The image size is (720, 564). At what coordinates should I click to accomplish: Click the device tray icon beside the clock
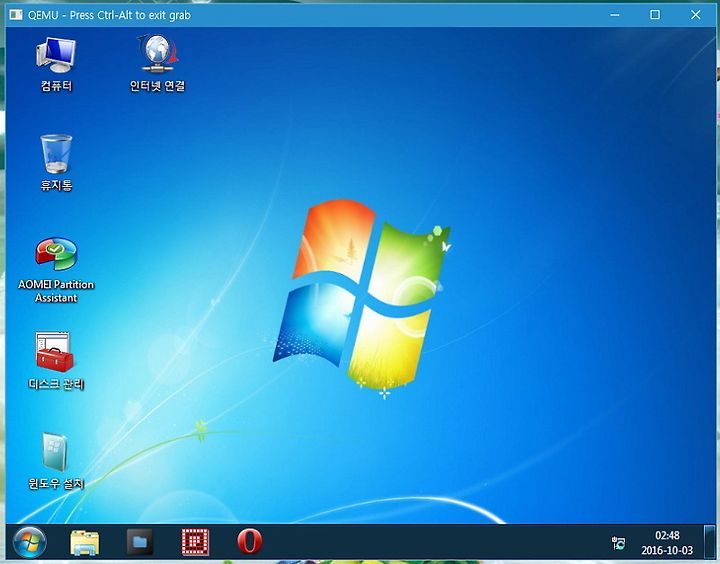[618, 543]
